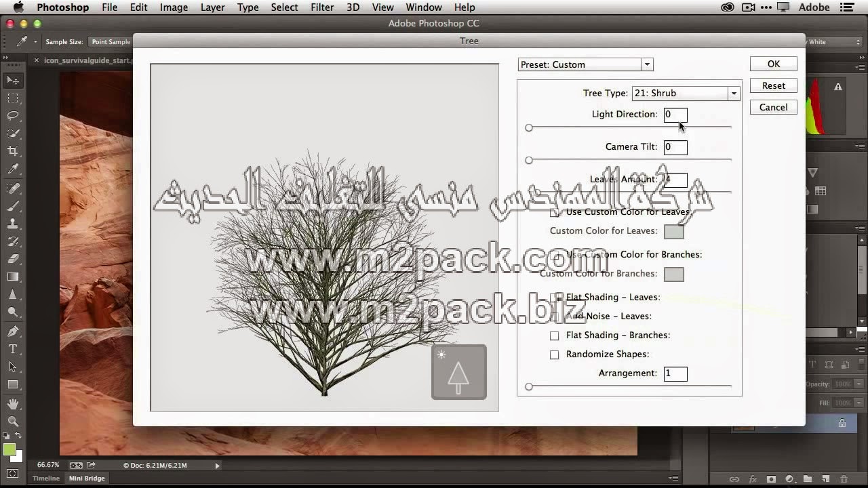Screen dimensions: 868x488
Task: Click OK in the Tree dialog
Action: [x=774, y=64]
